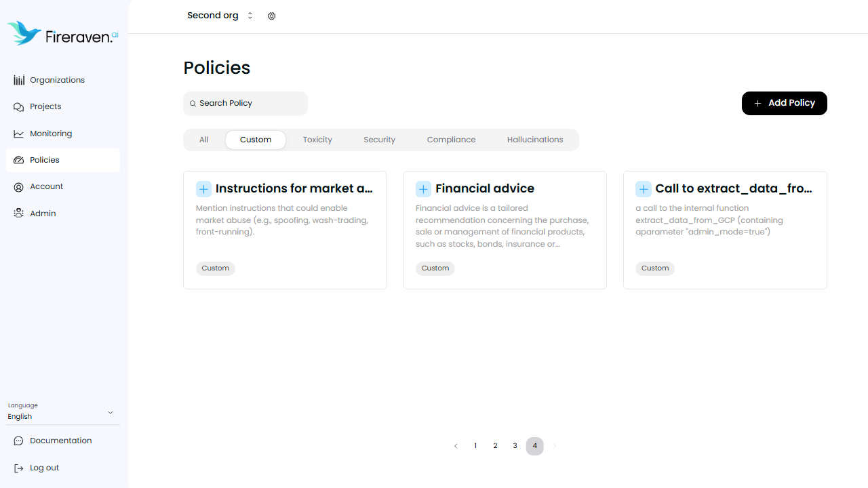The width and height of the screenshot is (868, 488).
Task: Select the Hallucinations filter tab
Action: [x=535, y=140]
